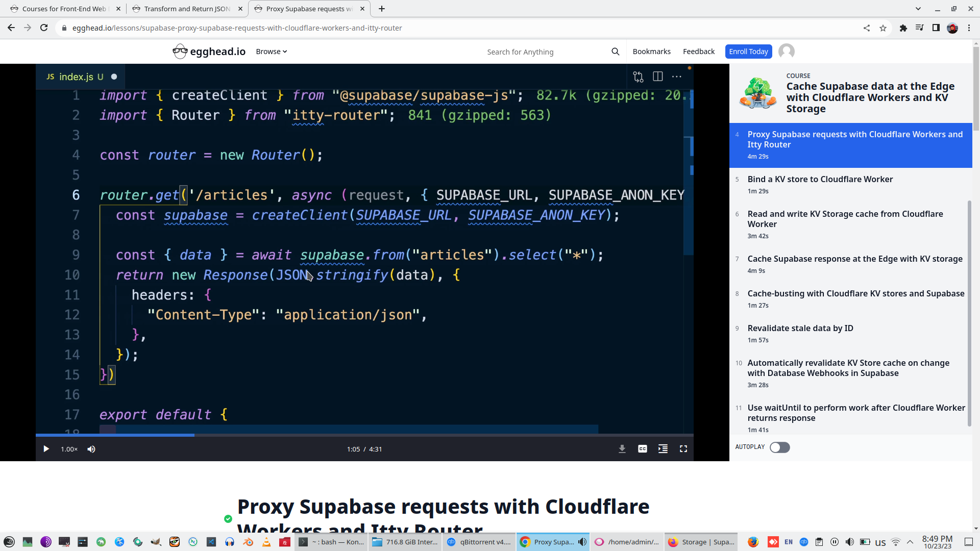The width and height of the screenshot is (980, 551).
Task: Open Bookmarks page
Action: 651,52
